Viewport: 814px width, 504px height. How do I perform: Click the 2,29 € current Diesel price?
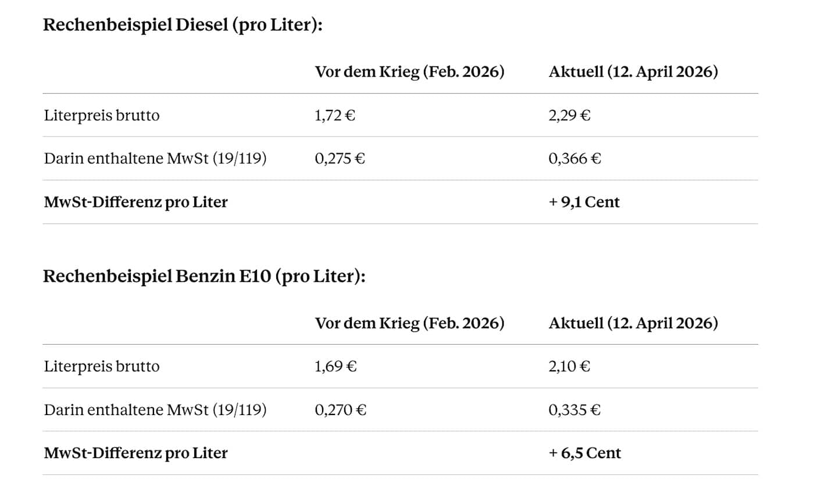coord(569,115)
